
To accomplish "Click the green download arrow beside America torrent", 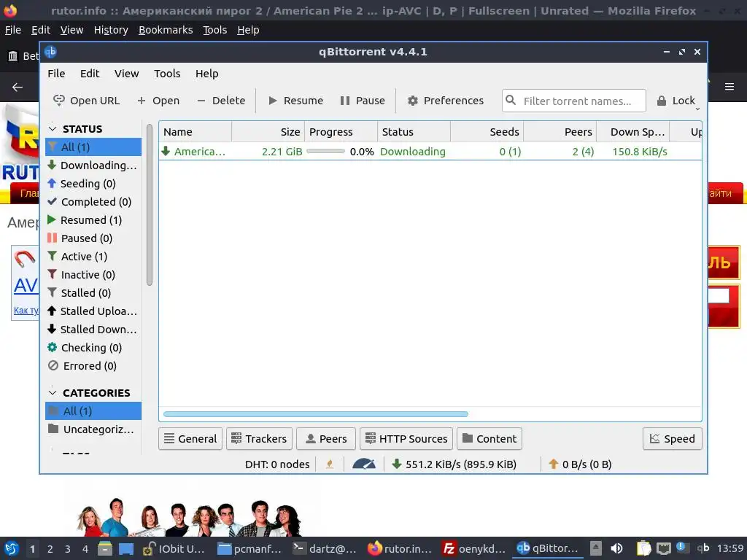I will (x=166, y=151).
